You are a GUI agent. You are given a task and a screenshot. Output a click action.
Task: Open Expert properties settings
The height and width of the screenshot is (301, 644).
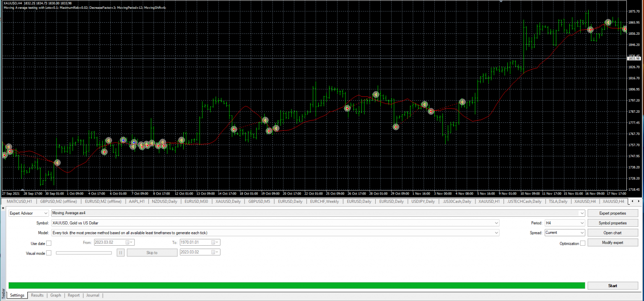pos(613,213)
